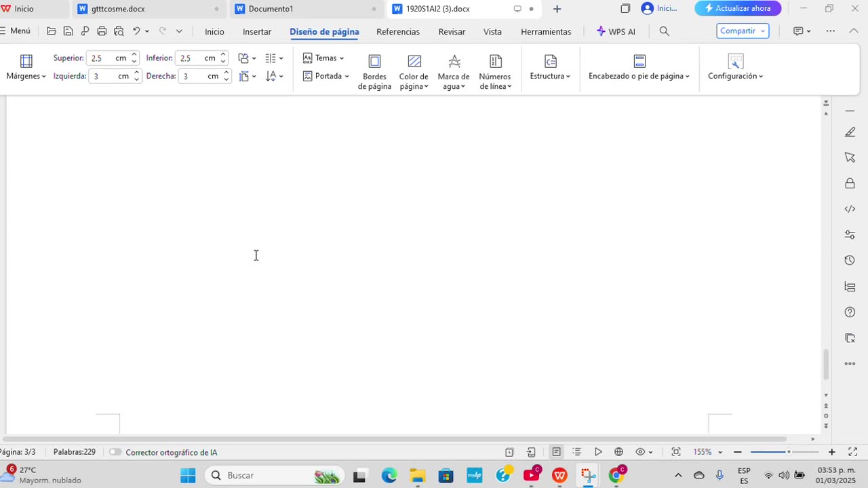Click the Windows Start button
The image size is (868, 488).
[188, 475]
